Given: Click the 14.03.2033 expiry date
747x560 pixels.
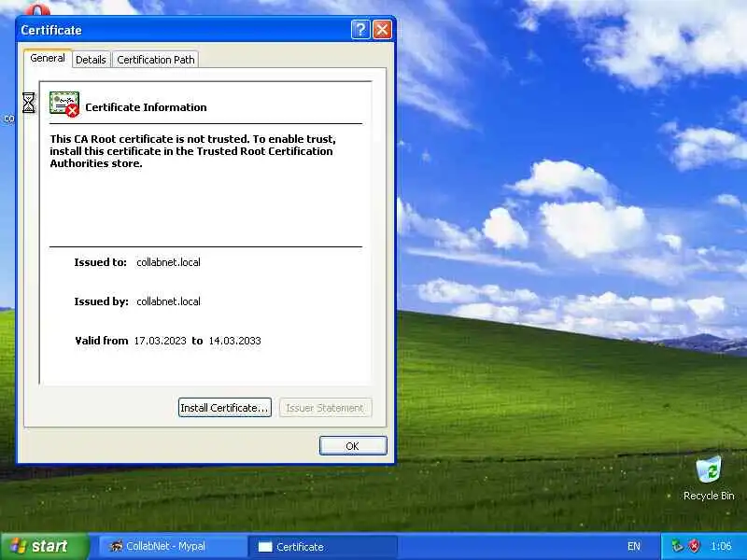Looking at the screenshot, I should pos(235,341).
